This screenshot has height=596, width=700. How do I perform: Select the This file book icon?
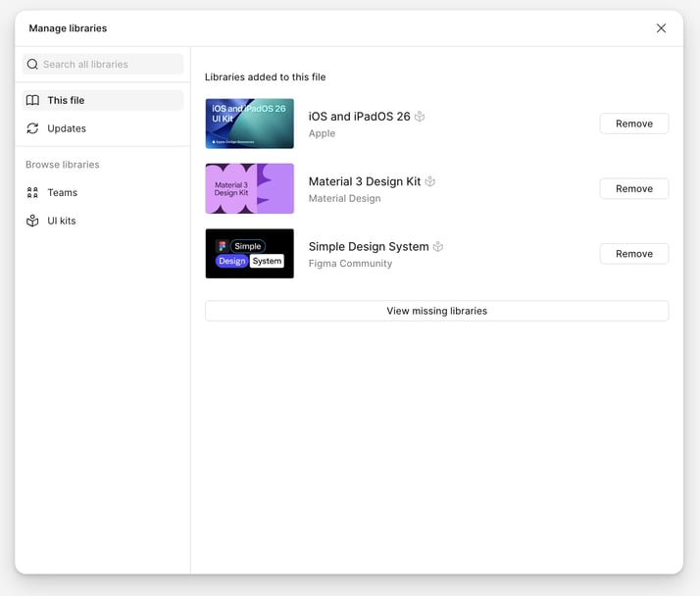pos(32,100)
